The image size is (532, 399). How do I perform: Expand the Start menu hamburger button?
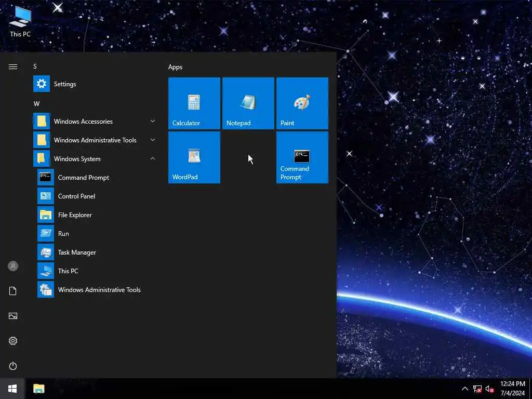click(x=13, y=66)
